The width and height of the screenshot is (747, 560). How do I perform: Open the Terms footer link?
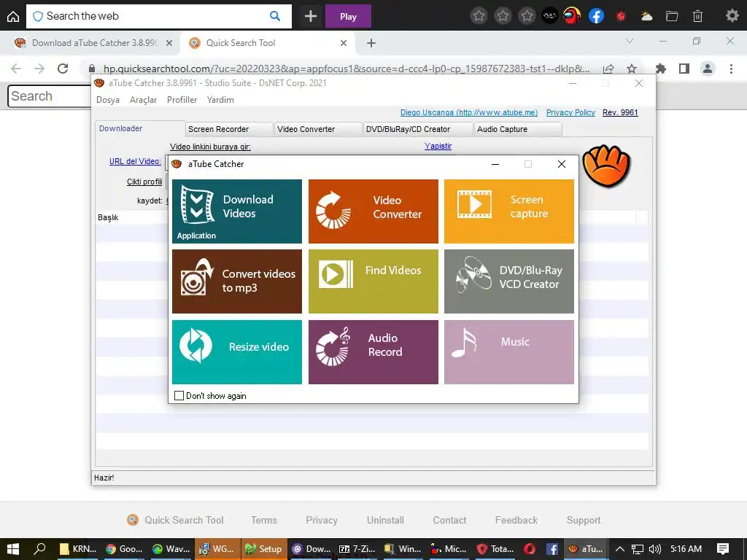coord(264,520)
